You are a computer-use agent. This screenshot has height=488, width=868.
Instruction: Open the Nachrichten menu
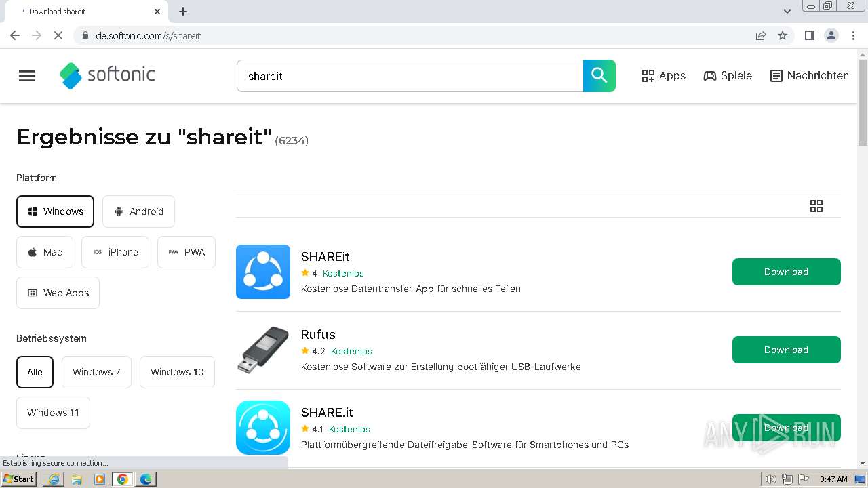coord(810,76)
